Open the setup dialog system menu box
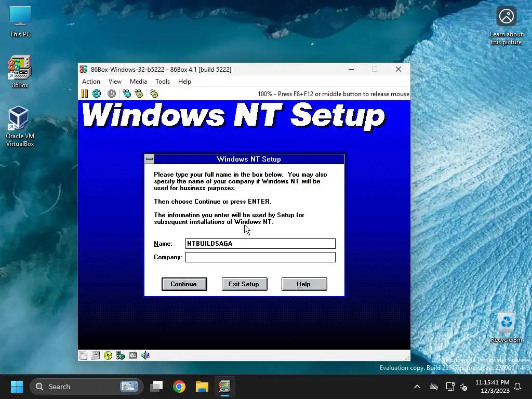Screen dimensions: 532x399 pyautogui.click(x=149, y=159)
